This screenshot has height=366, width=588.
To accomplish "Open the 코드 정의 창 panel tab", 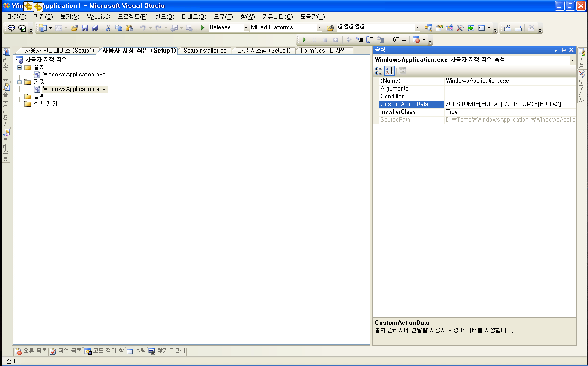I will [x=104, y=351].
